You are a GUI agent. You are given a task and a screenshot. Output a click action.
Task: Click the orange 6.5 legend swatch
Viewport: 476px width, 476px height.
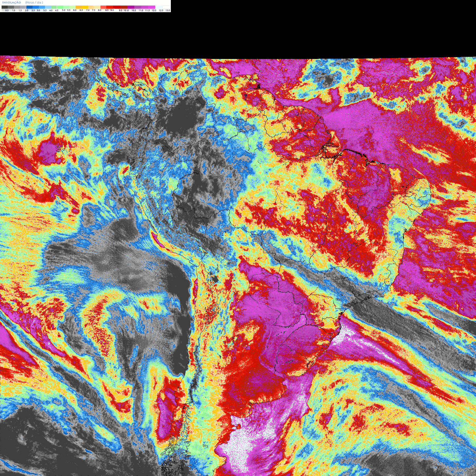tap(79, 7)
